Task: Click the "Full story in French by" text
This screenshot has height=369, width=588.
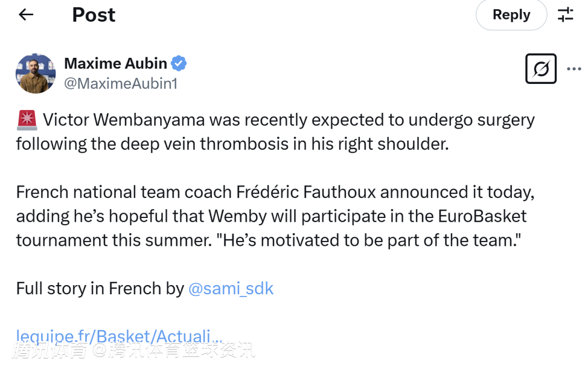Action: [x=100, y=288]
